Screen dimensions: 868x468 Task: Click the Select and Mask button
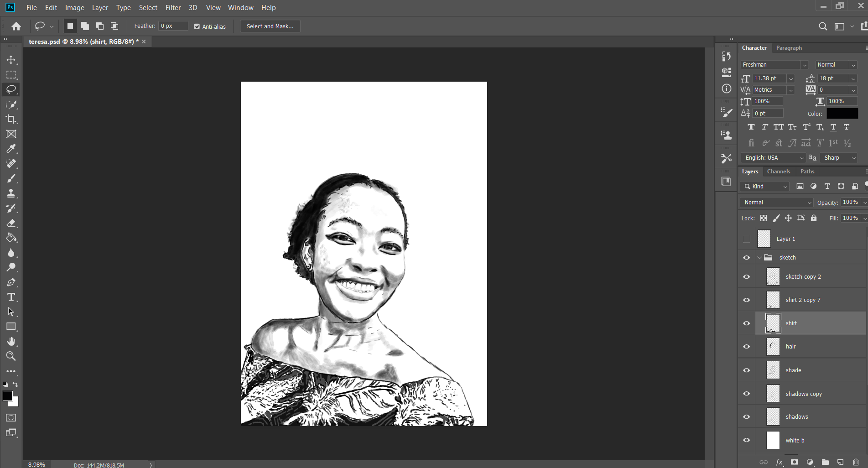coord(270,26)
